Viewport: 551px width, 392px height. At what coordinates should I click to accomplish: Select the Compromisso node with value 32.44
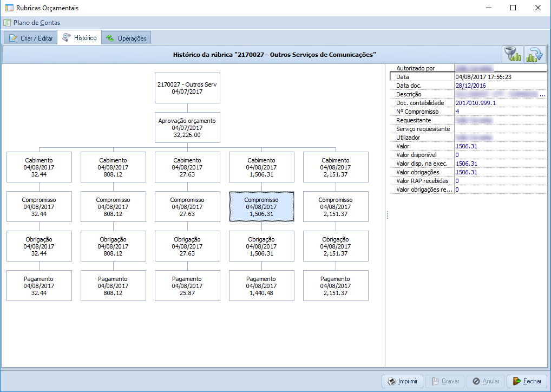click(39, 207)
